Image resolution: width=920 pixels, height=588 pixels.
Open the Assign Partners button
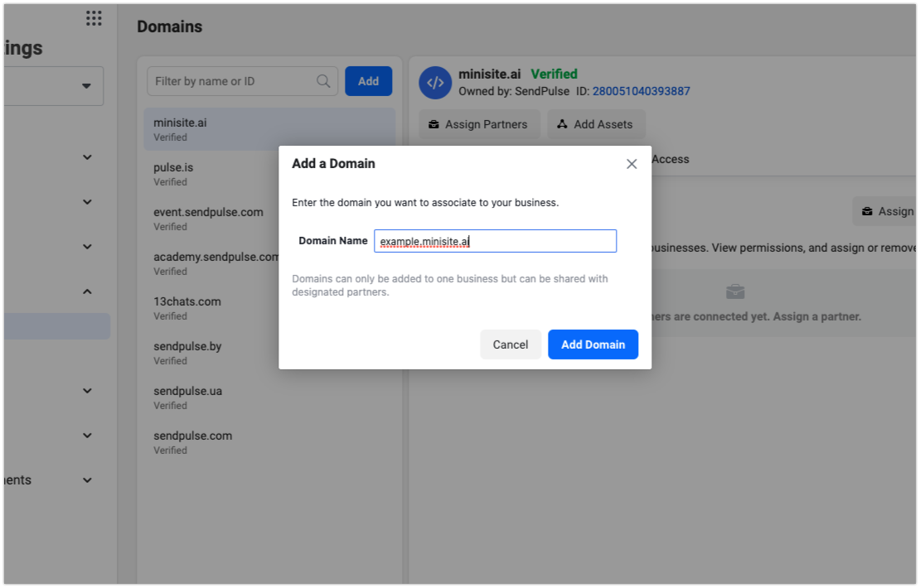pyautogui.click(x=479, y=124)
